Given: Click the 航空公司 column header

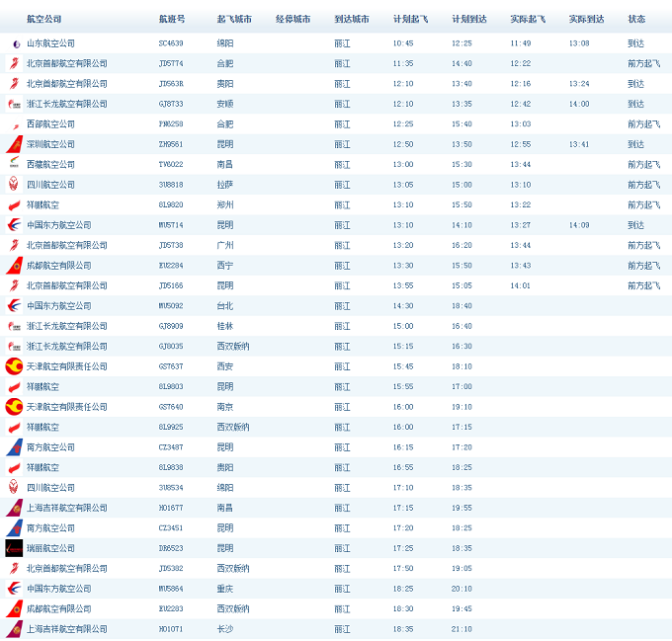Looking at the screenshot, I should 43,19.
